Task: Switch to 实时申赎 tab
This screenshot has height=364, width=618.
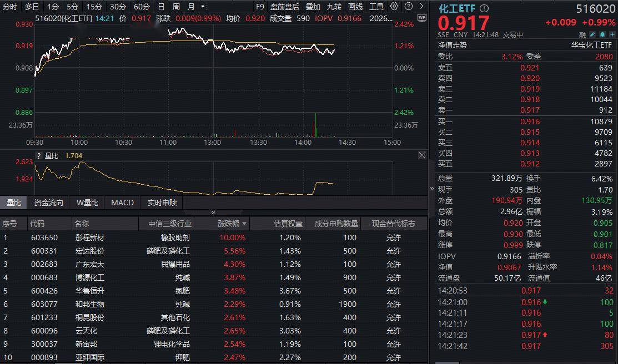Action: point(162,203)
